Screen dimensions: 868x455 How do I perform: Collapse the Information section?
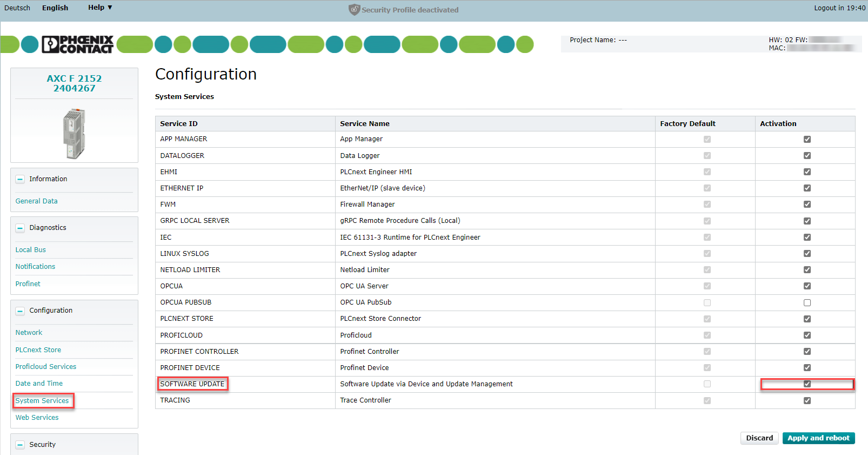(20, 179)
